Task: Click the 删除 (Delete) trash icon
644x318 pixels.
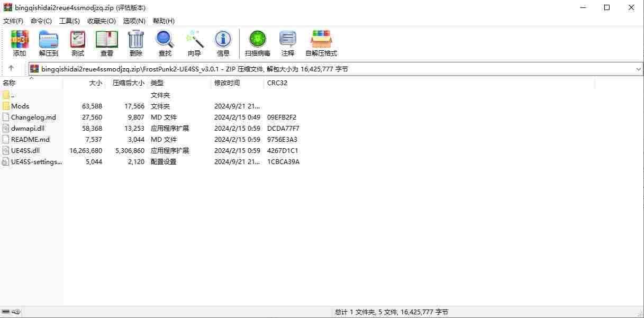Action: pyautogui.click(x=136, y=43)
